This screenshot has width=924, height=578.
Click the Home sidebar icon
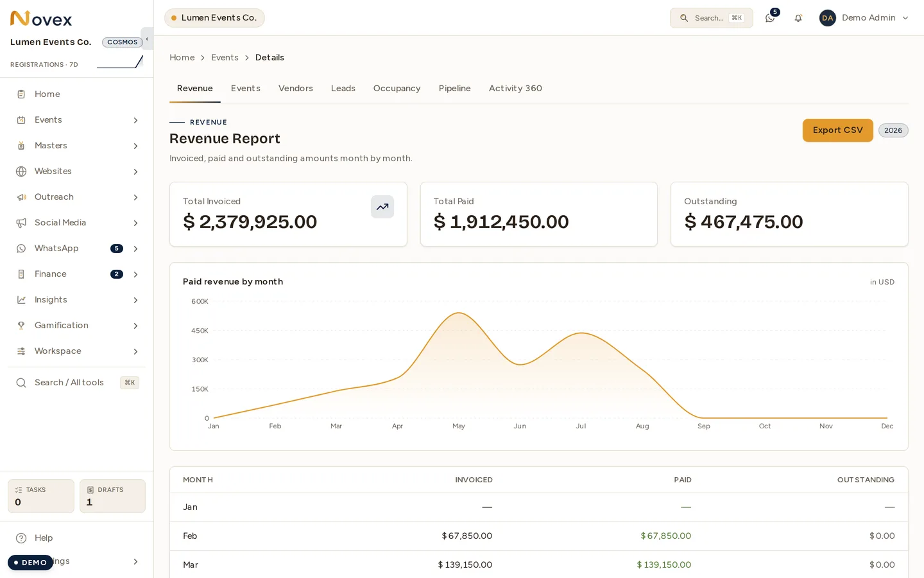coord(21,94)
